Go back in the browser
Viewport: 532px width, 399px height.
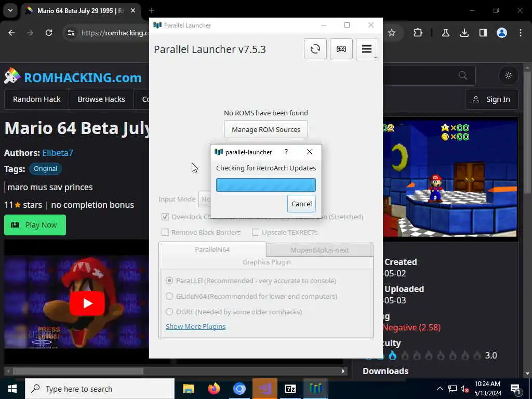[11, 33]
